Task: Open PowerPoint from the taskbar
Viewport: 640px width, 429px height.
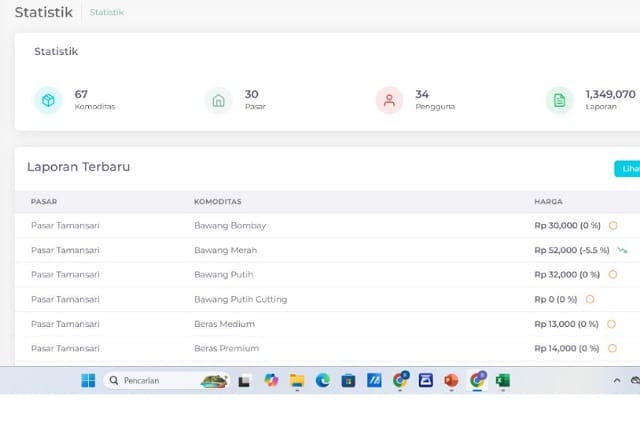Action: pos(451,380)
